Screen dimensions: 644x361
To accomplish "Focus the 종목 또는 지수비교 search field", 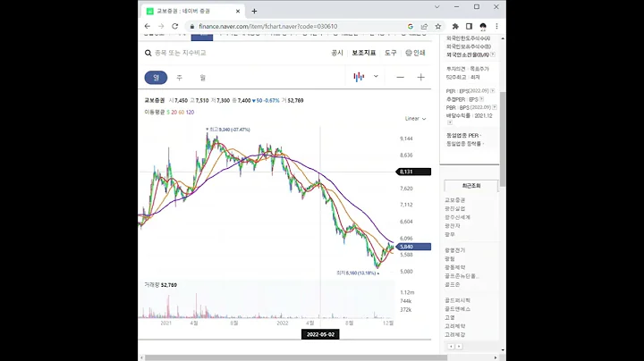I will click(x=181, y=53).
